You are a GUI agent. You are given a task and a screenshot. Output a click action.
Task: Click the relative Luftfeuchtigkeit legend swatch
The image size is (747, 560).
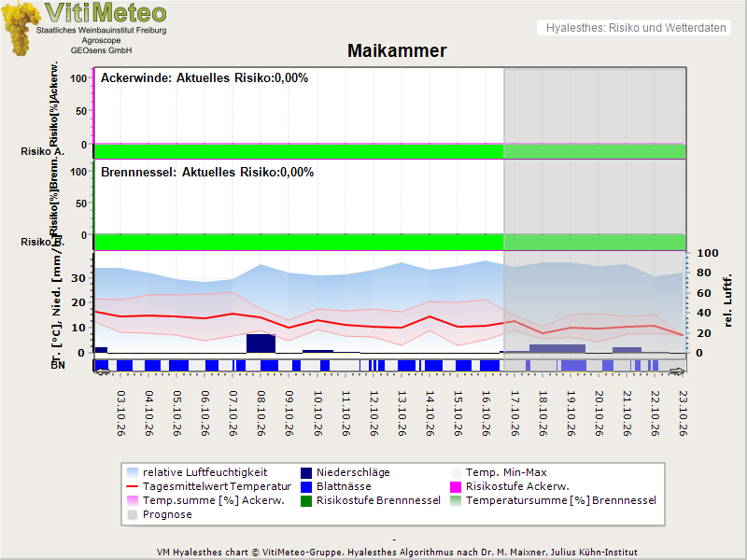point(133,473)
